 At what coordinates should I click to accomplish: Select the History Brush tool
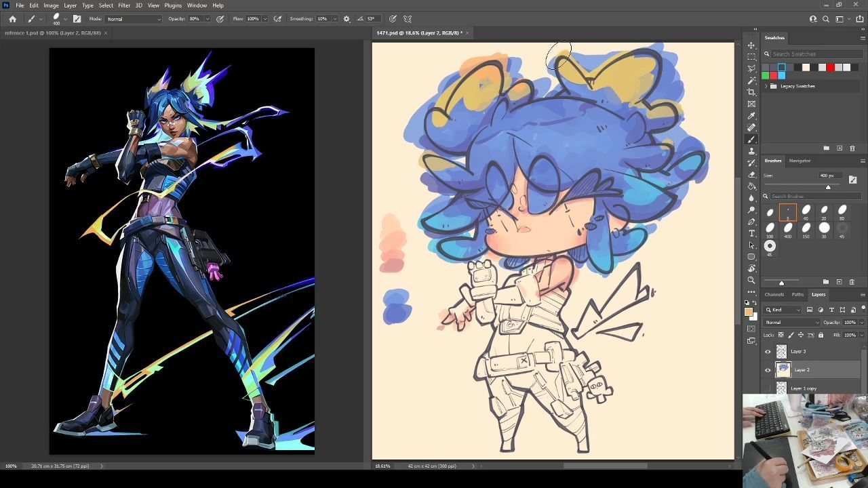751,163
